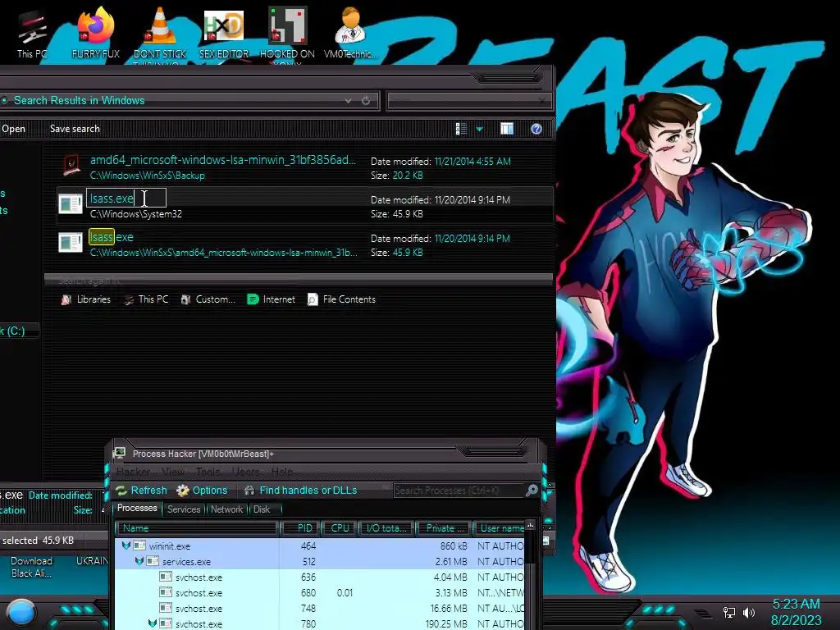840x630 pixels.
Task: Click Refresh in Process Hacker toolbar
Action: 141,491
